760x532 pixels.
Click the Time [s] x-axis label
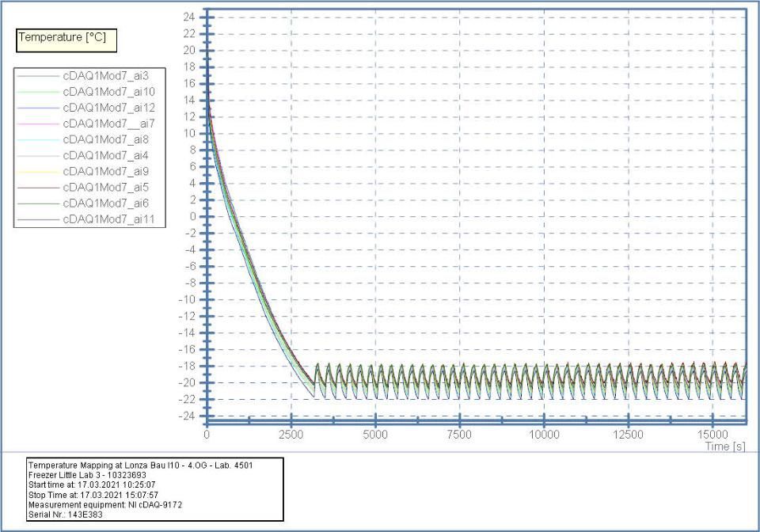coord(725,447)
